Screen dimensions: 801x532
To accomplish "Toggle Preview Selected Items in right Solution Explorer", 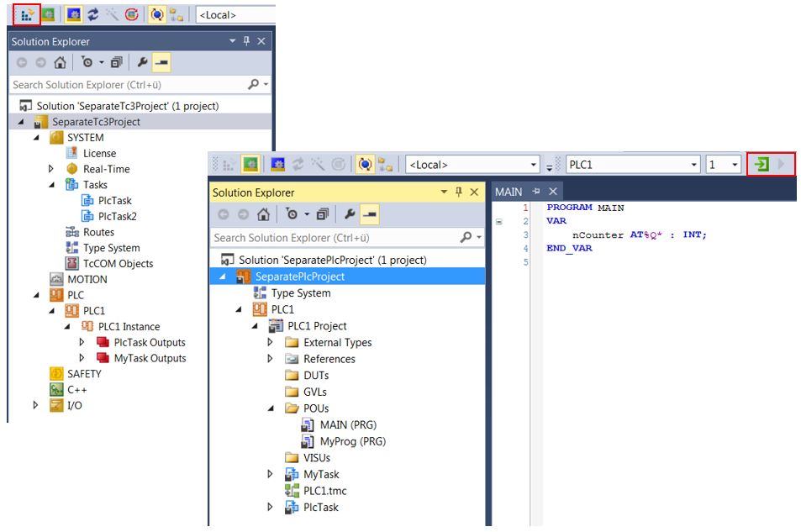I will pos(369,214).
